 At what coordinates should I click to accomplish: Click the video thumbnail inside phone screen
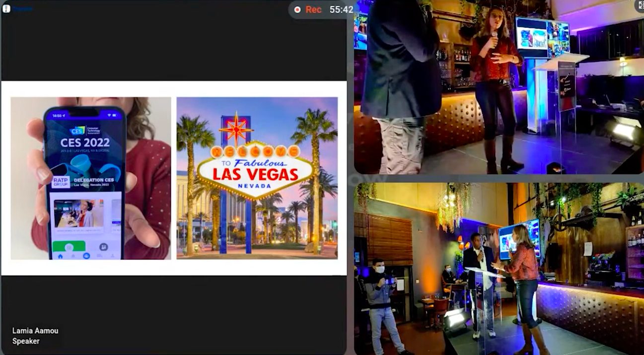pos(78,213)
